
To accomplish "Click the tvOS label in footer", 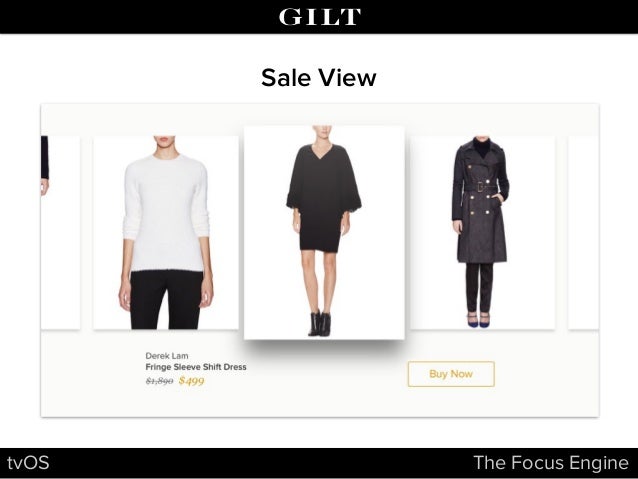I will (x=28, y=463).
